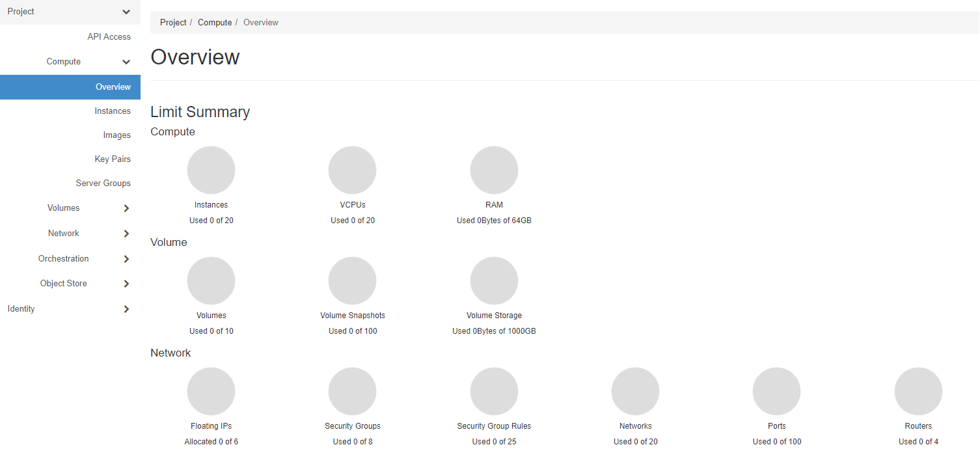Open the Instances page
Image resolution: width=980 pixels, height=473 pixels.
point(112,111)
